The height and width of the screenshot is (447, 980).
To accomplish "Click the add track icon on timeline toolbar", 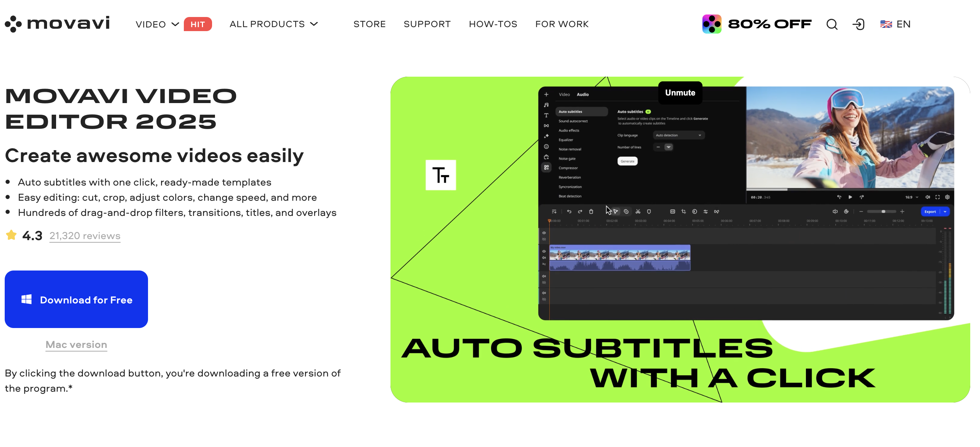I will (554, 212).
